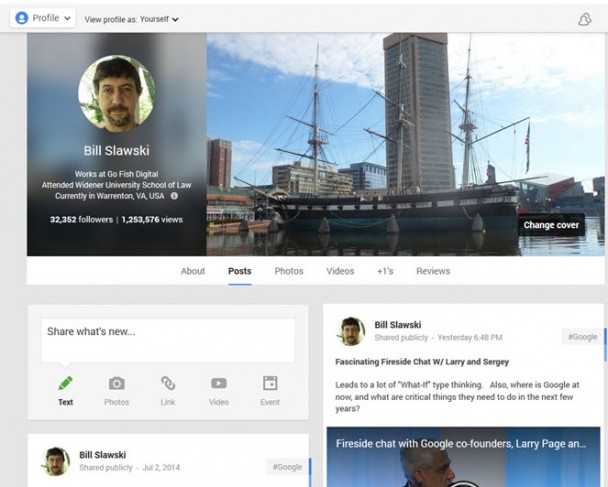The height and width of the screenshot is (487, 608).
Task: Expand the View profile as Yourself dropdown
Action: (x=131, y=19)
